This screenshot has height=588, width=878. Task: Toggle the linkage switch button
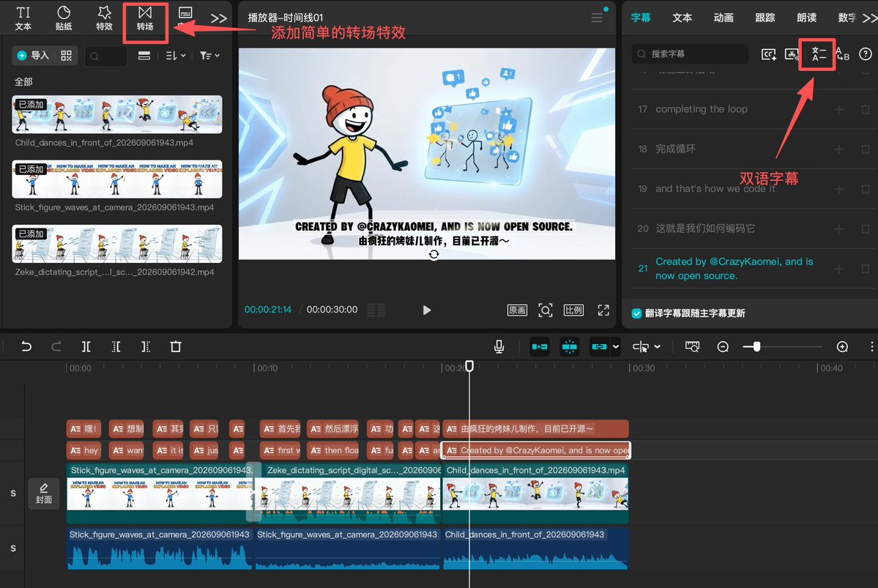[x=598, y=347]
